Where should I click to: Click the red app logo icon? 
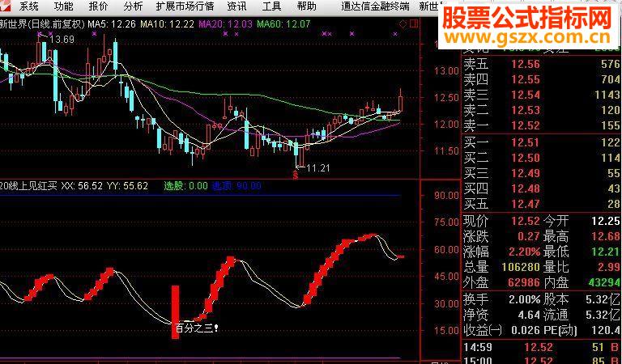3,6
